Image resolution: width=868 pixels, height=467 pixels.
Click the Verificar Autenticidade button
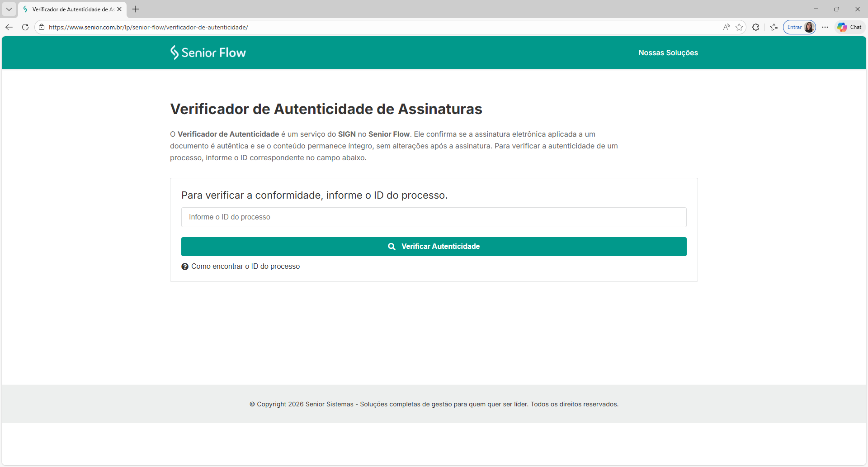(434, 247)
